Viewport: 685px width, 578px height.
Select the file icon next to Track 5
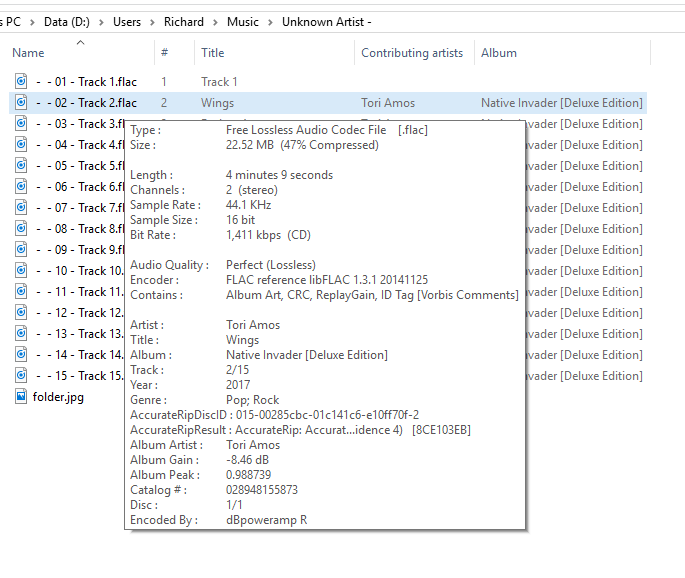(21, 165)
